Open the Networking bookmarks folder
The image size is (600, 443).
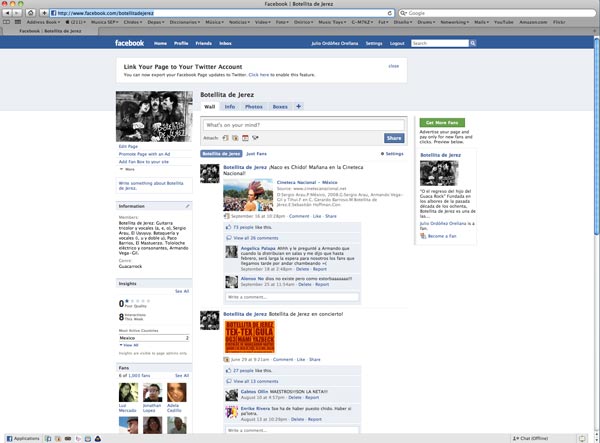[x=455, y=22]
